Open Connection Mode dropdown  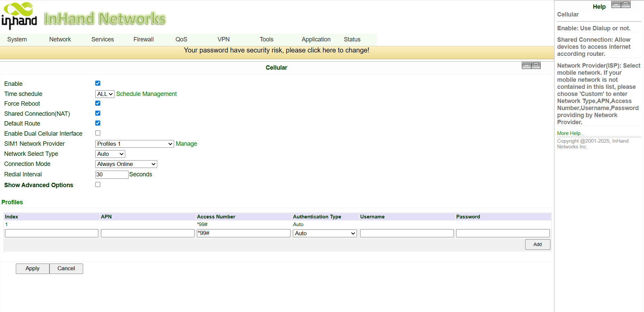pyautogui.click(x=126, y=164)
